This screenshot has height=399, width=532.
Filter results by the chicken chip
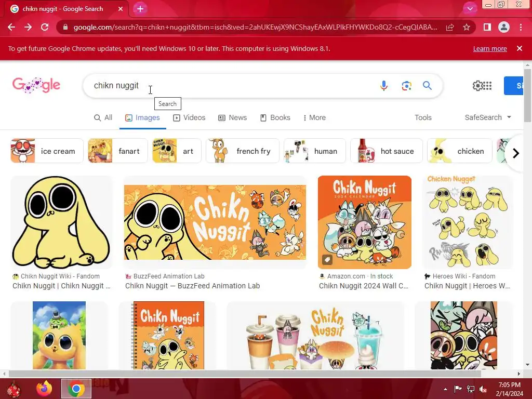coord(459,151)
